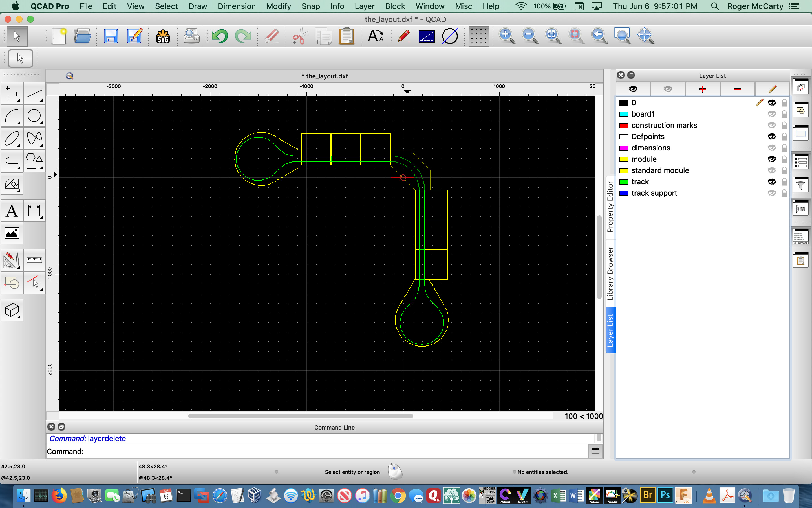
Task: Insert a bitmap image tool
Action: point(12,233)
